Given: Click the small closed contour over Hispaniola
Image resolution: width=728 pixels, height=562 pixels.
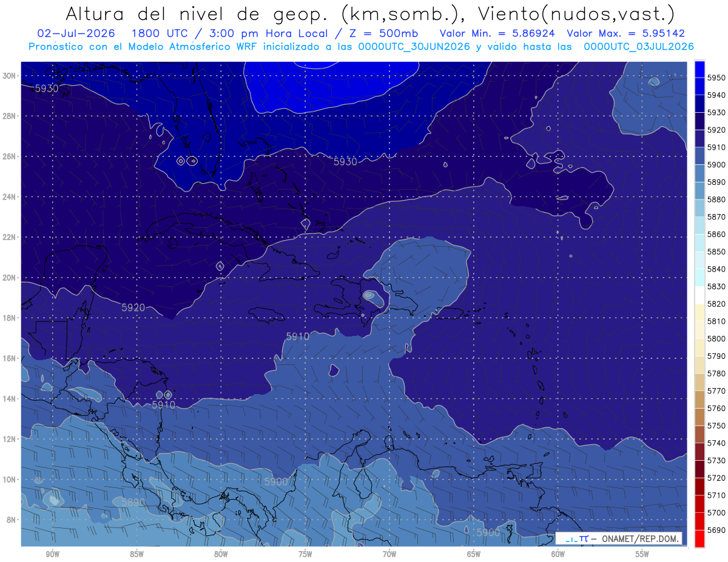Looking at the screenshot, I should click(369, 295).
